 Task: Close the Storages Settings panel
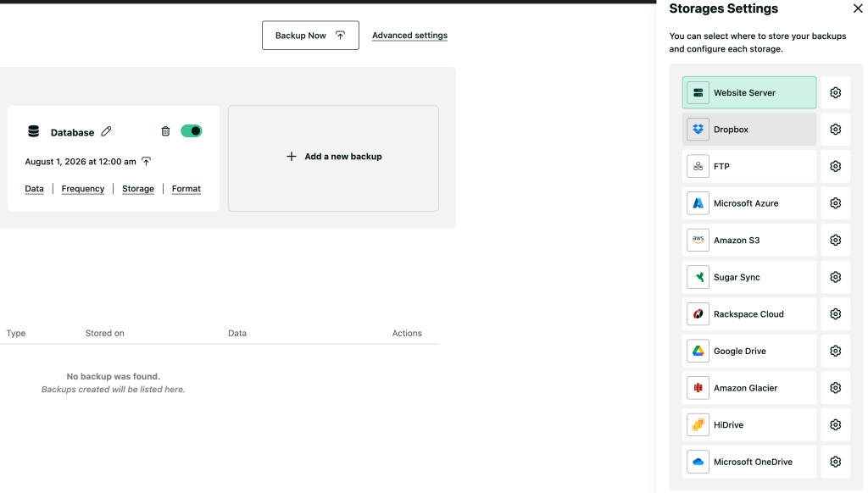(x=858, y=8)
